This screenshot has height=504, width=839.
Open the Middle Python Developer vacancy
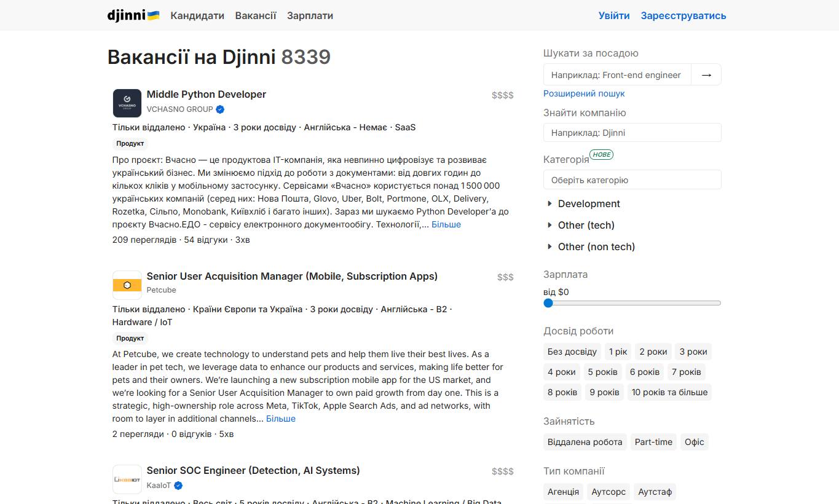(207, 95)
